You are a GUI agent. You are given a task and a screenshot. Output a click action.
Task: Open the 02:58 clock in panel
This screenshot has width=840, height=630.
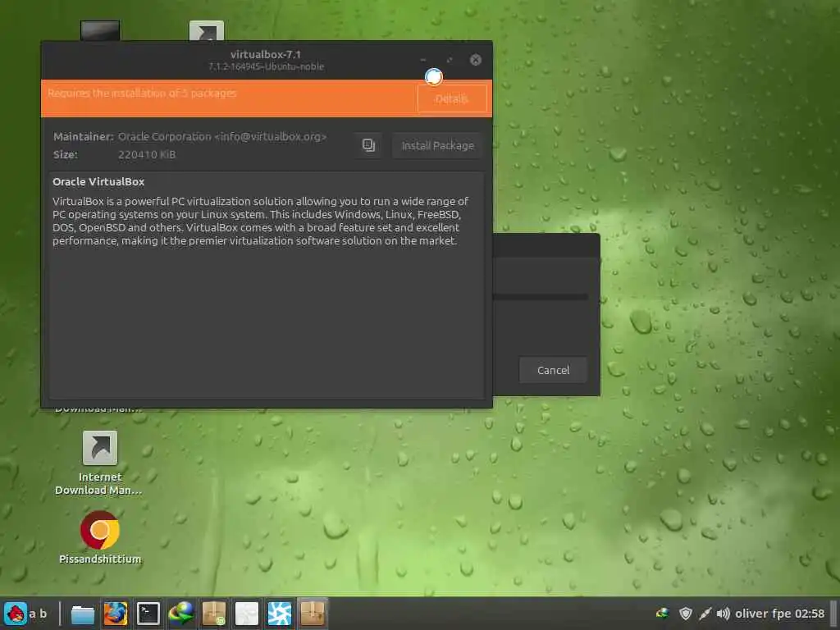(810, 614)
